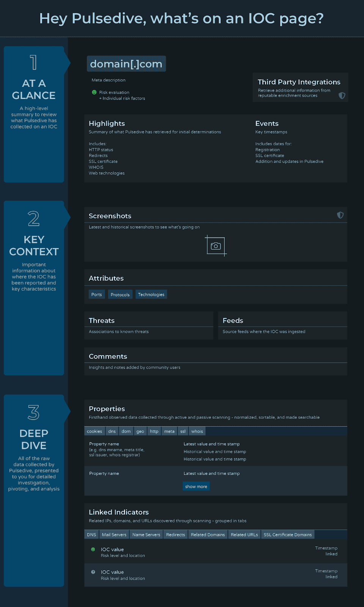Screen dimensions: 364x607
Task: Switch to SSL Certificate Domains tab
Action: (288, 535)
